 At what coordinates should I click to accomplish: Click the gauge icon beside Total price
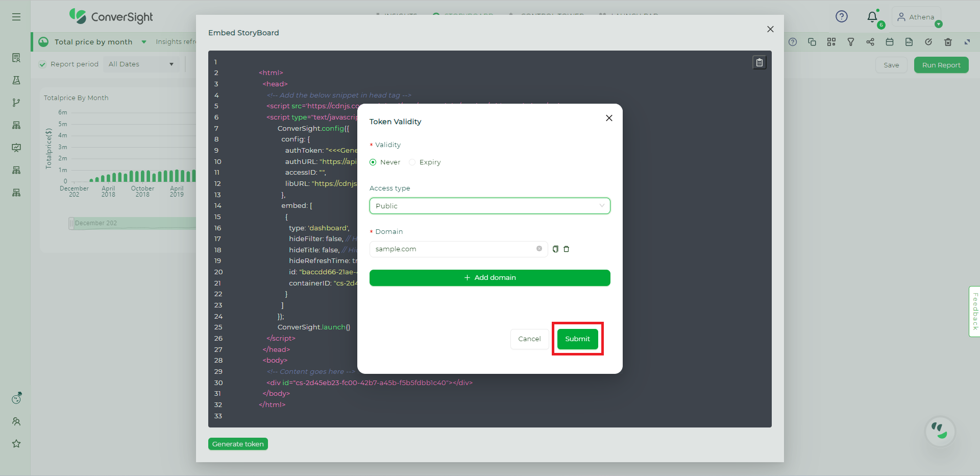coord(43,42)
